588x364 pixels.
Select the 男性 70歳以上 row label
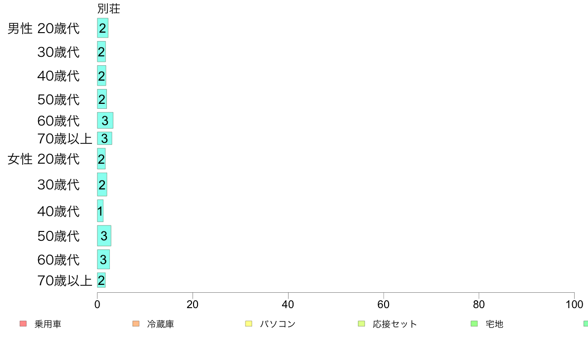tap(65, 138)
